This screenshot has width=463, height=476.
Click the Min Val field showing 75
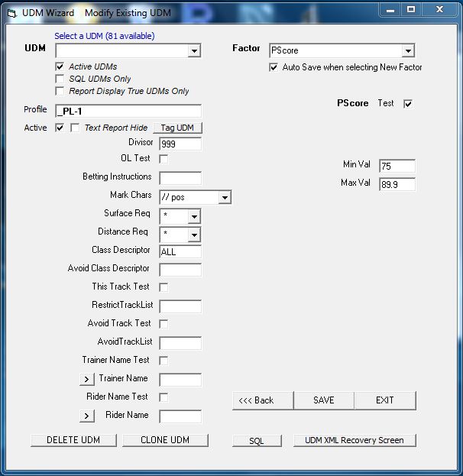pyautogui.click(x=397, y=166)
